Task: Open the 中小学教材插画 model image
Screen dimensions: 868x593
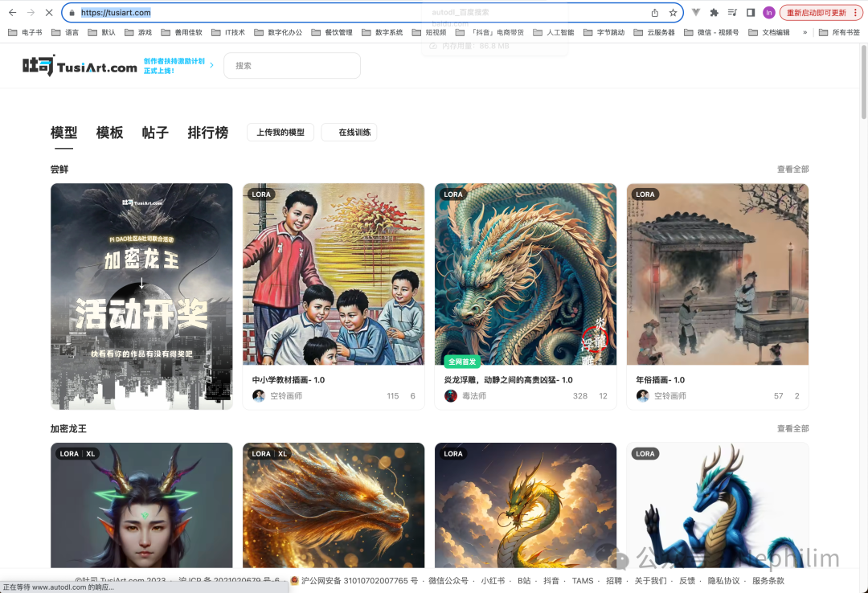Action: click(334, 274)
